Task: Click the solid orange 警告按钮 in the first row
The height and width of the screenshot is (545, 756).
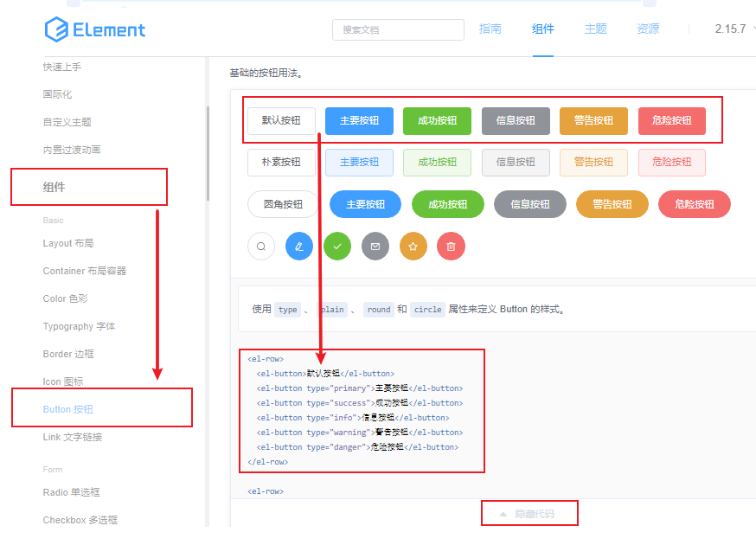Action: (593, 120)
